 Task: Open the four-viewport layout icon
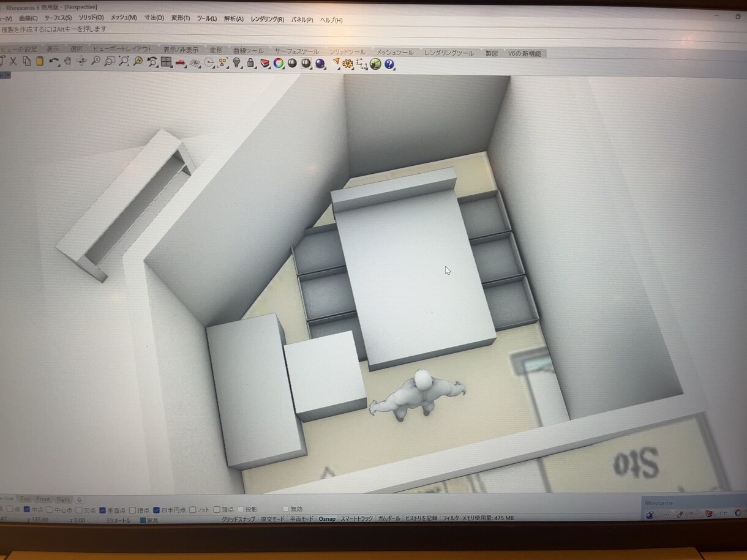[x=166, y=62]
